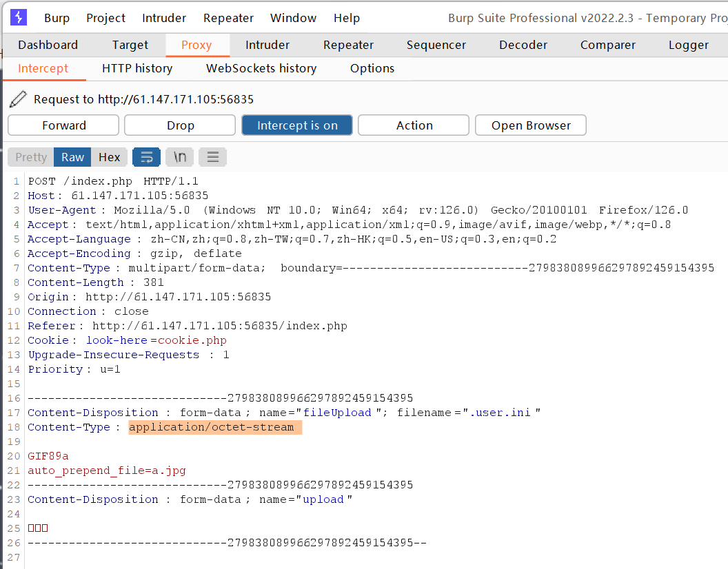
Task: Click the three box characters on line 25
Action: pos(38,528)
